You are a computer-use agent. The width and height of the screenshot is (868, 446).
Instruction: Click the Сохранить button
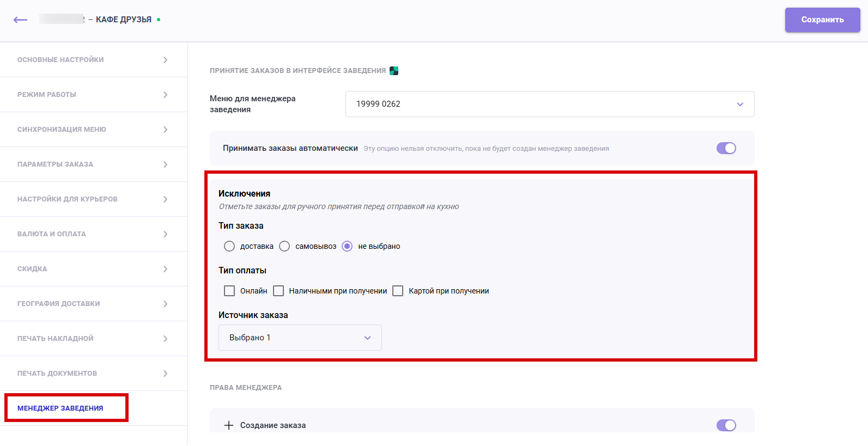point(822,20)
